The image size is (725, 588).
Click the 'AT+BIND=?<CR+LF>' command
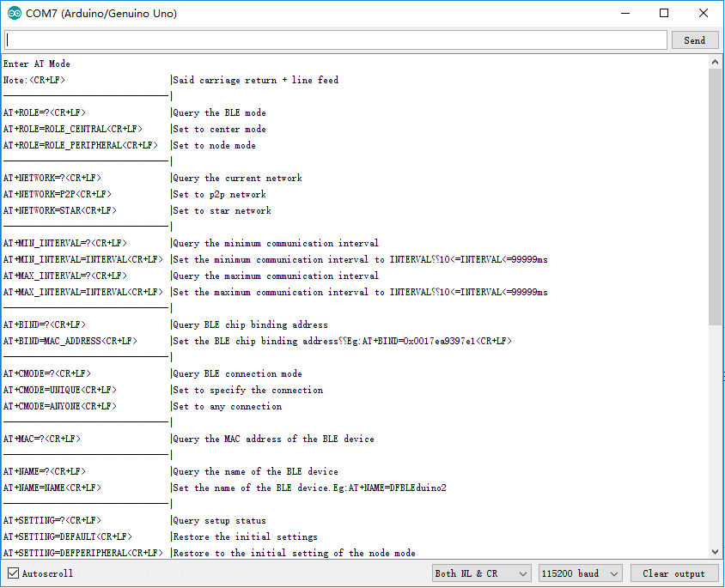tap(45, 324)
